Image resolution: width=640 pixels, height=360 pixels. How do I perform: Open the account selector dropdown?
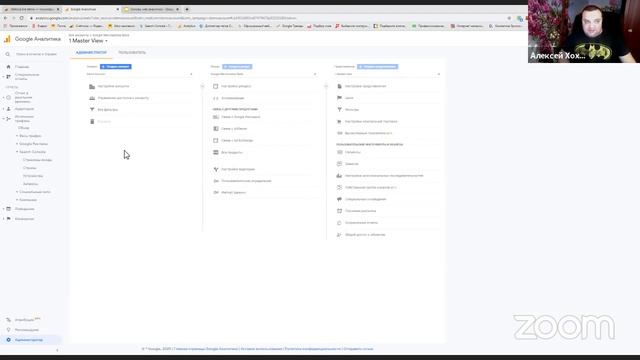pyautogui.click(x=139, y=74)
